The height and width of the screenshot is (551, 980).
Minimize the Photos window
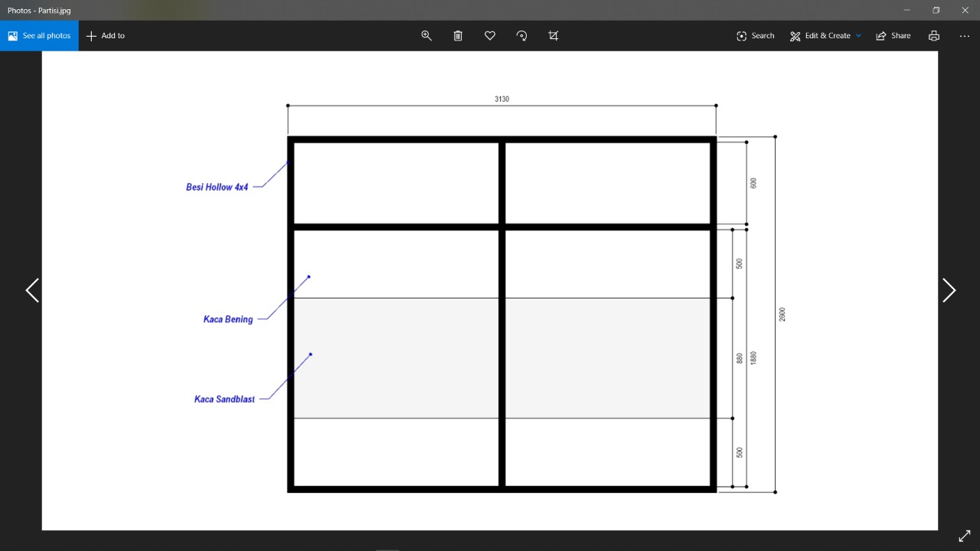[907, 10]
